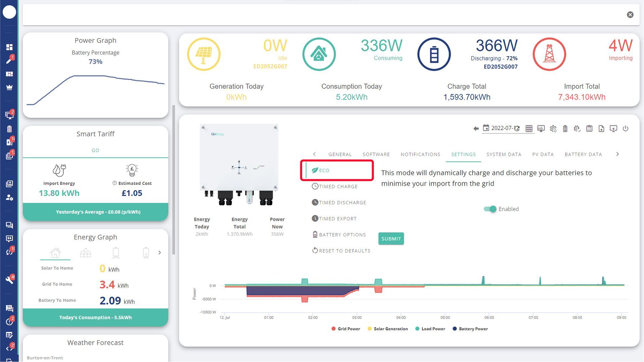This screenshot has width=644, height=362.
Task: Select first battery icon in Energy Graph
Action: (116, 253)
